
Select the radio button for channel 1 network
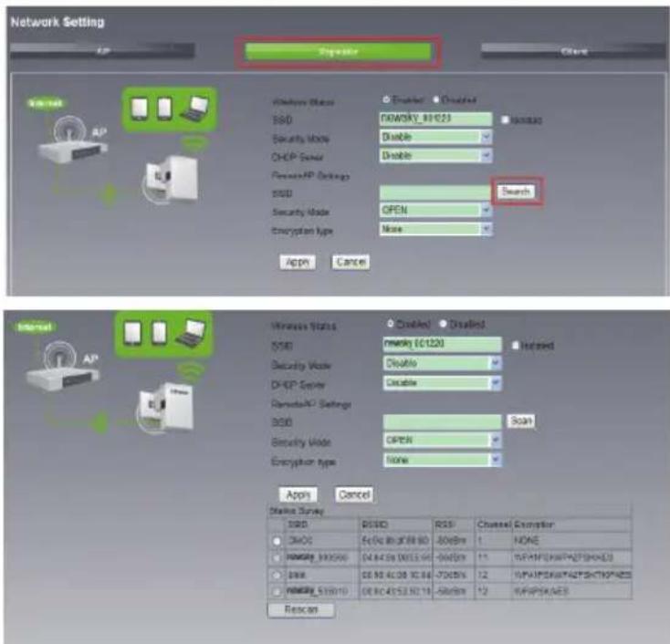pyautogui.click(x=277, y=541)
